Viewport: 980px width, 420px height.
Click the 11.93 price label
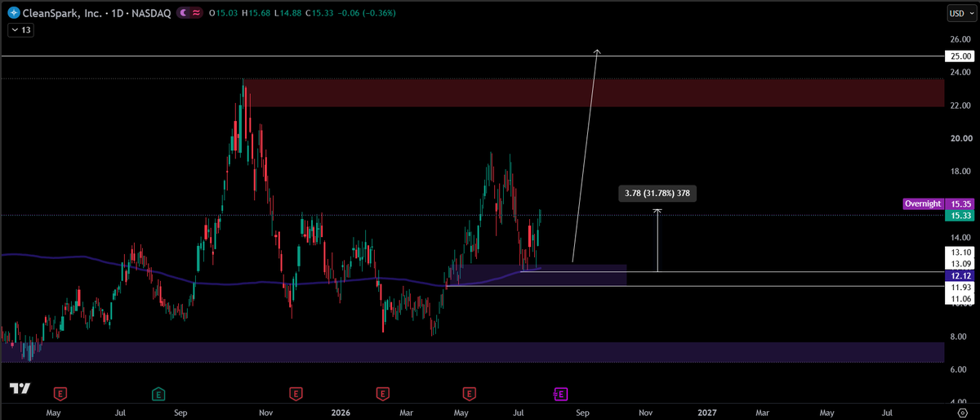coord(958,287)
